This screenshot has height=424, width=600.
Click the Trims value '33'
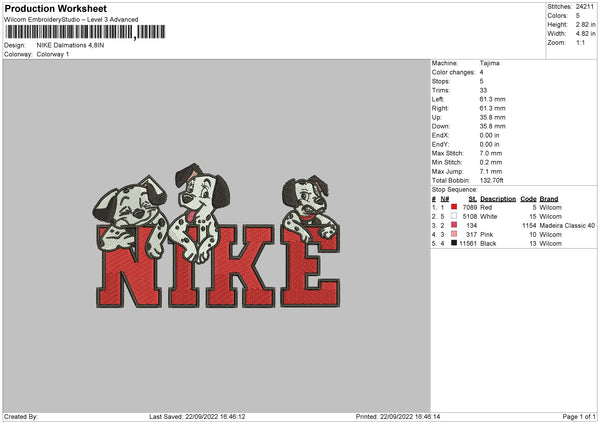click(x=483, y=90)
